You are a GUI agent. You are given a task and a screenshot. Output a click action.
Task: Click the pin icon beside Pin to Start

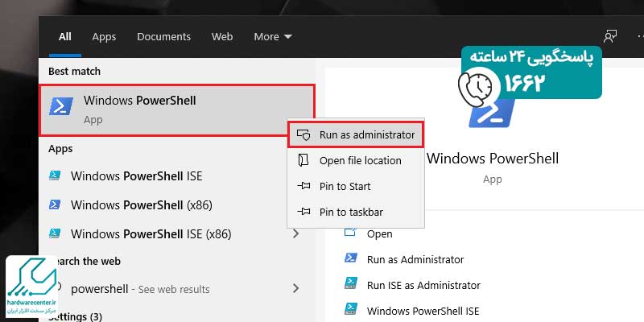pyautogui.click(x=303, y=186)
